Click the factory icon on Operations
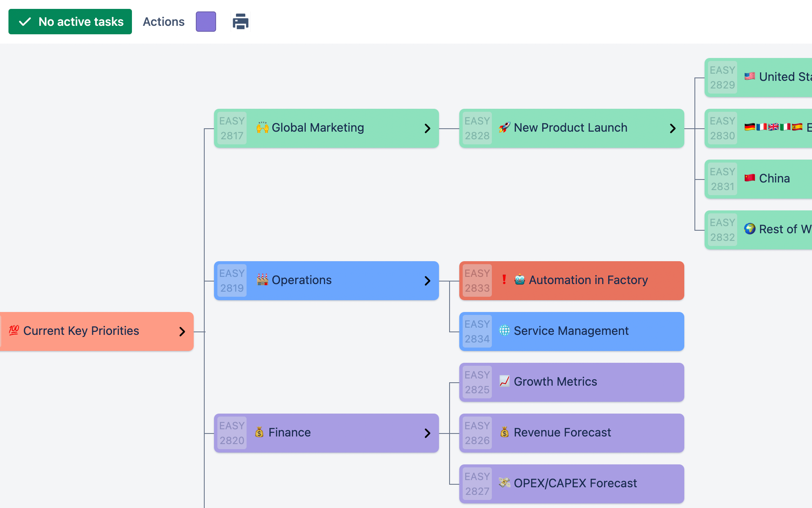Screen dimensions: 812x508 click(x=262, y=280)
